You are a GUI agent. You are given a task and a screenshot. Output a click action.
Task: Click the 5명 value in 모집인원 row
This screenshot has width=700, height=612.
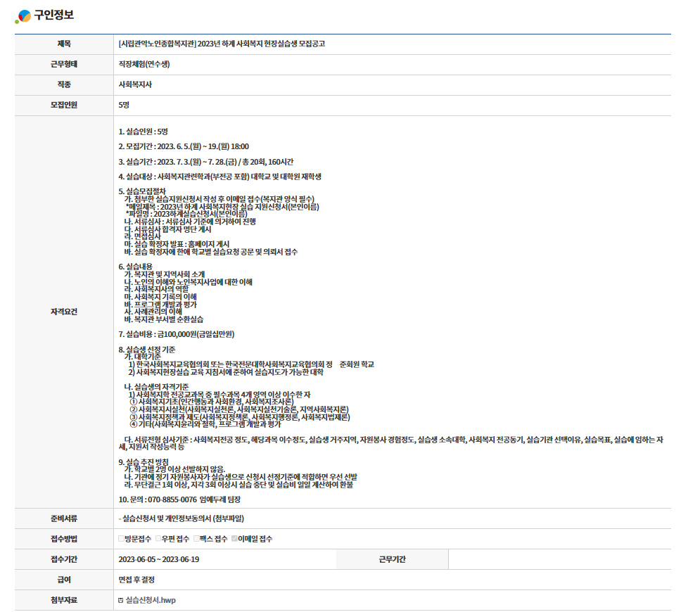click(124, 105)
